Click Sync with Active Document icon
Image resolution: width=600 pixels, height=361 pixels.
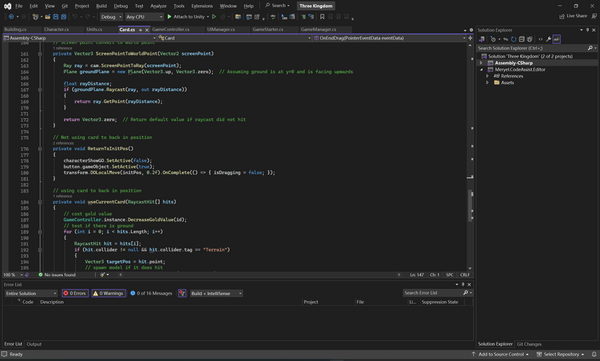pos(506,39)
